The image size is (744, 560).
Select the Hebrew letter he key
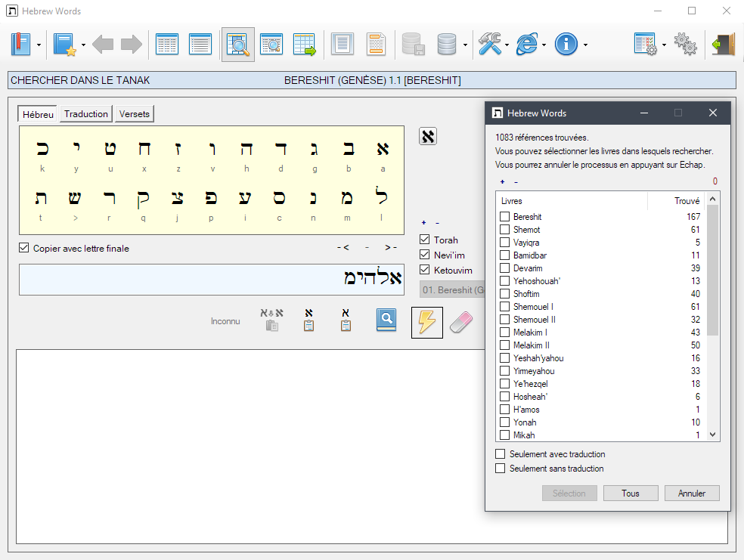tap(246, 149)
